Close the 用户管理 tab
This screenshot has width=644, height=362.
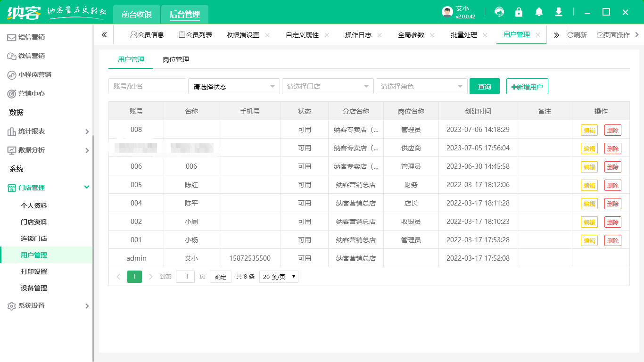coord(538,35)
